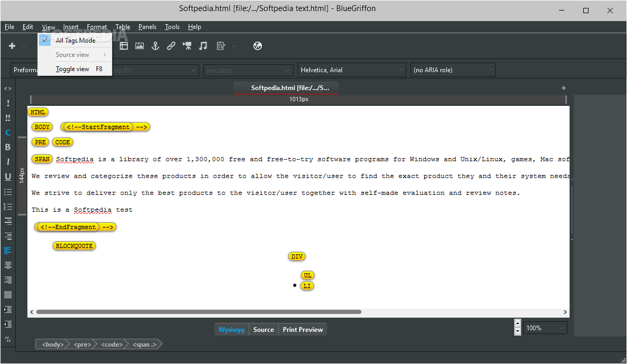627x364 pixels.
Task: Click the BLOCKQUOTE tag label
Action: pyautogui.click(x=74, y=246)
